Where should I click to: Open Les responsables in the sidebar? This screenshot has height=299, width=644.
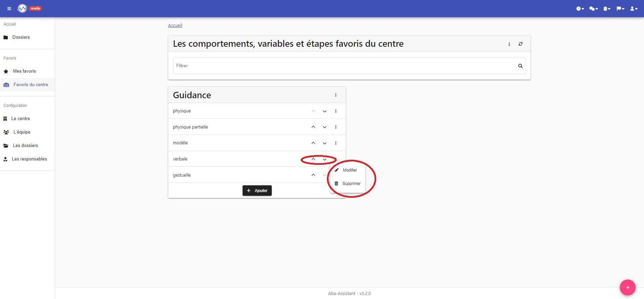pyautogui.click(x=27, y=159)
